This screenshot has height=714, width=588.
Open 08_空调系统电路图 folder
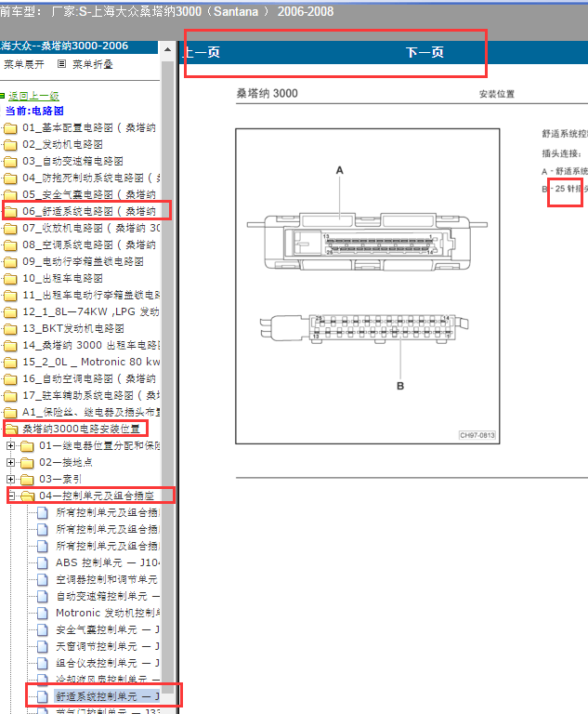coord(89,245)
